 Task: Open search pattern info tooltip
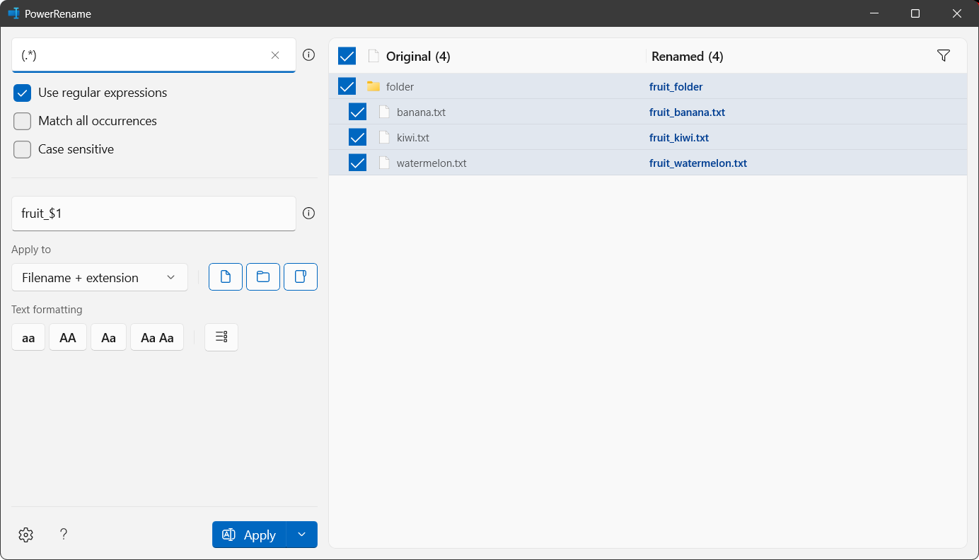coord(308,54)
